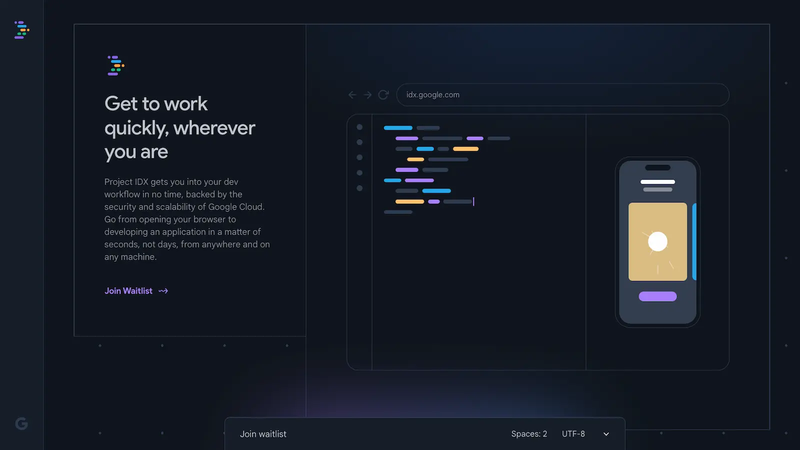Click the UTF-8 encoding entry
Viewport: 800px width, 450px height.
pos(573,434)
